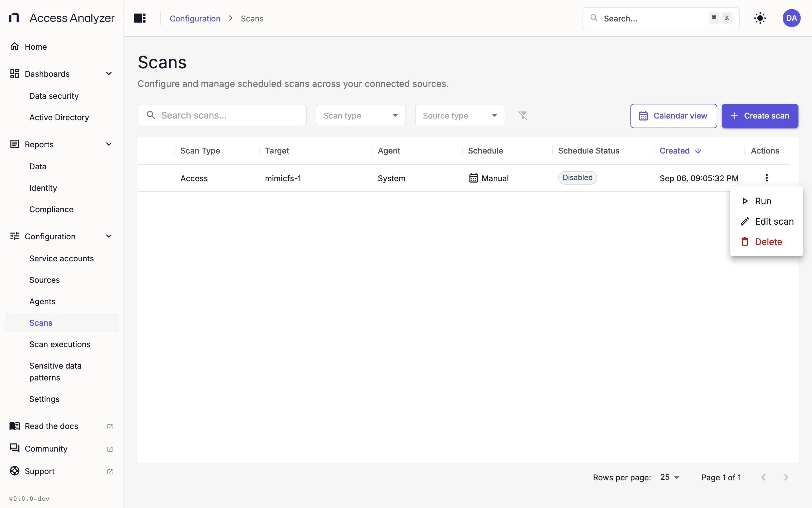Collapse the Configuration section chevron
The image size is (812, 508).
109,236
